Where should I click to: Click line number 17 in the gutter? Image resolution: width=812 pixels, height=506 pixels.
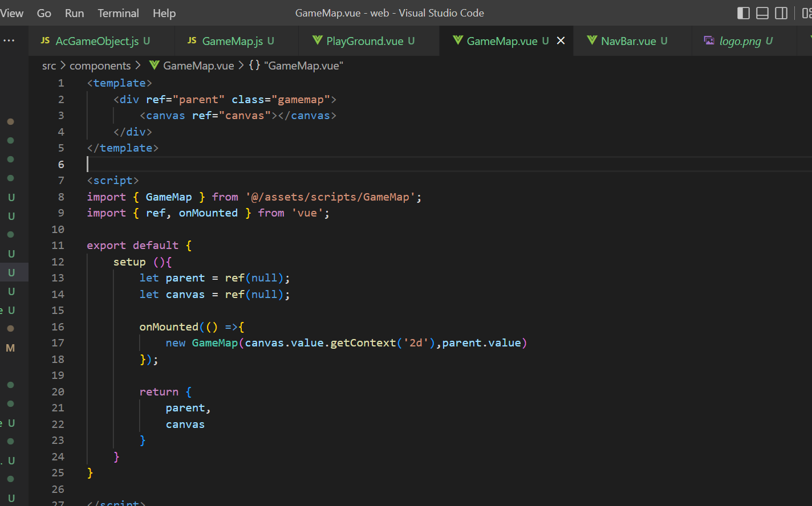58,343
